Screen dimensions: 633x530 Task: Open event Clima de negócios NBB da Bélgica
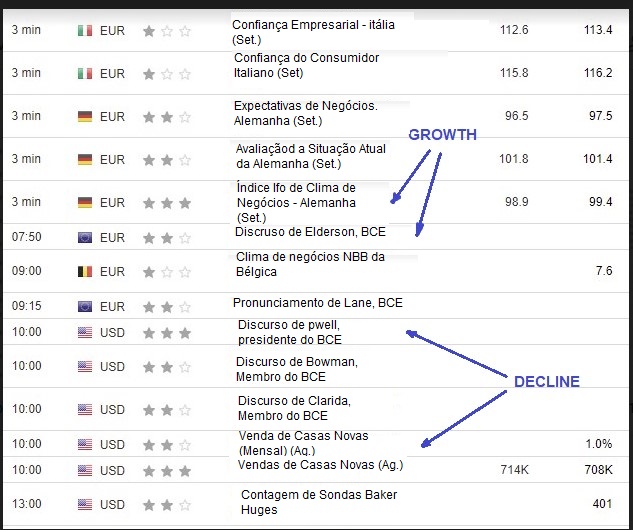pyautogui.click(x=310, y=264)
